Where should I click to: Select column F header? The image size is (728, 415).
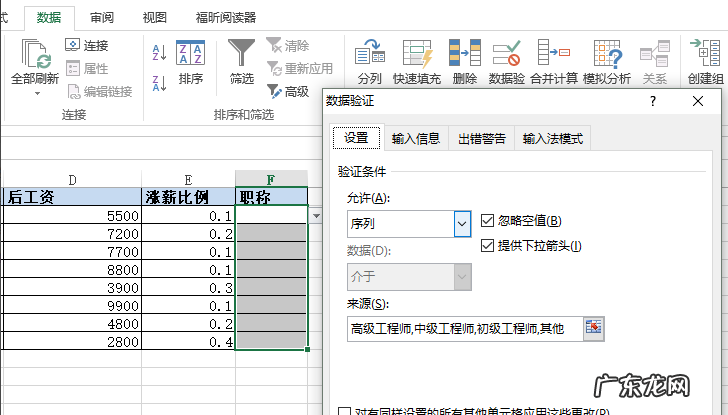pos(271,180)
